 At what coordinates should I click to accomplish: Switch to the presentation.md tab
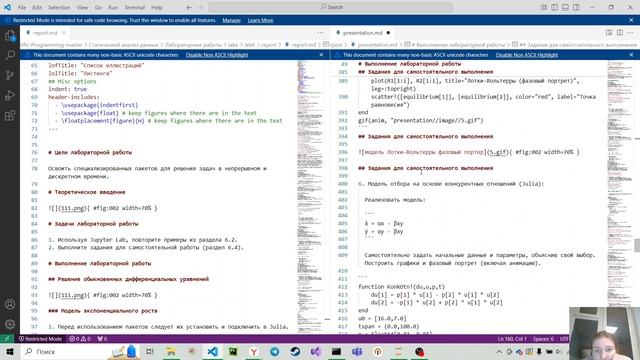coord(363,33)
